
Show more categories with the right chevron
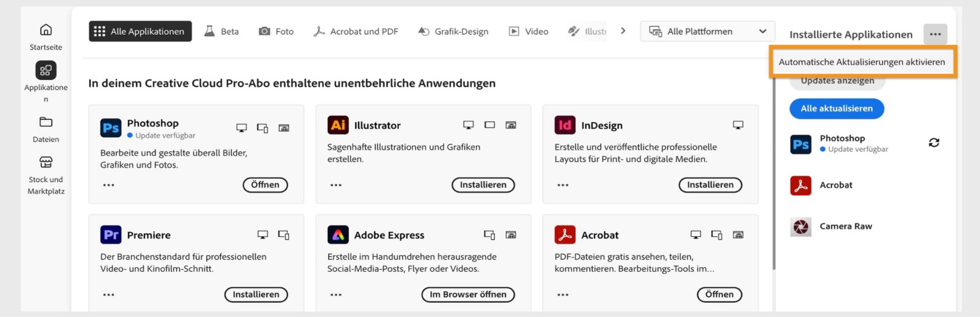pyautogui.click(x=623, y=31)
